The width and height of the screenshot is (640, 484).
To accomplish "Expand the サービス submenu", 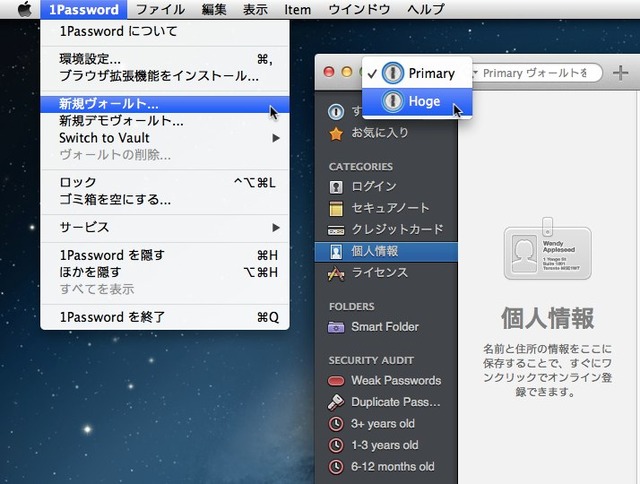I will [165, 227].
